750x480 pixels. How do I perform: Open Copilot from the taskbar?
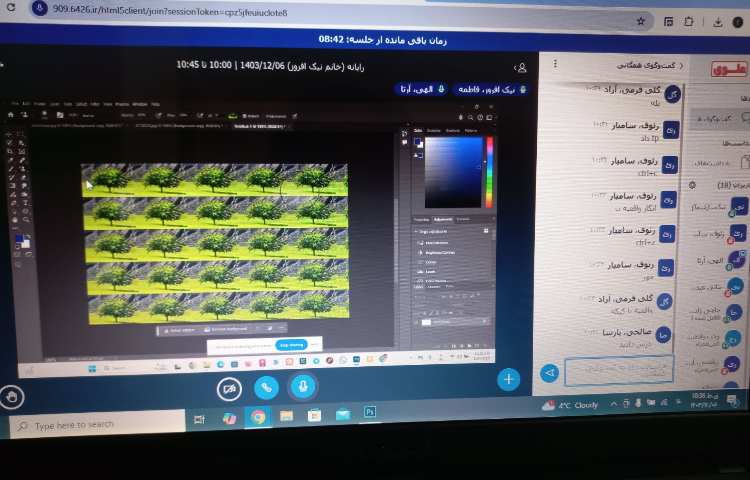(229, 419)
